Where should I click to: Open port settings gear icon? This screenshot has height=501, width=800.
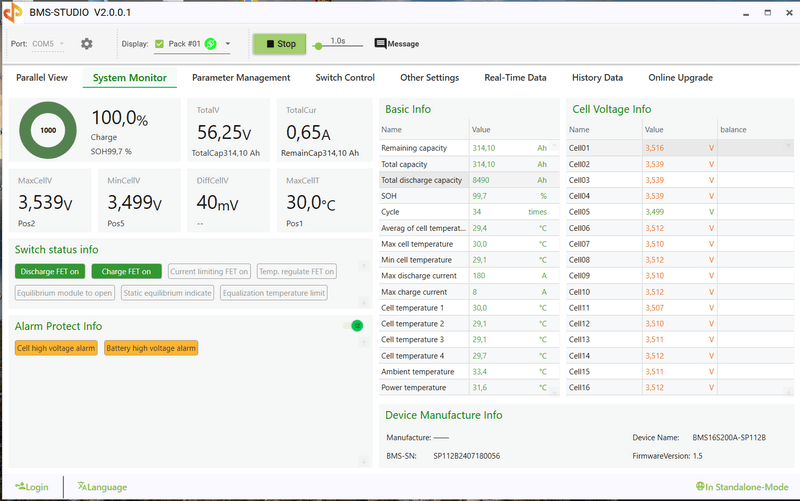(x=87, y=44)
